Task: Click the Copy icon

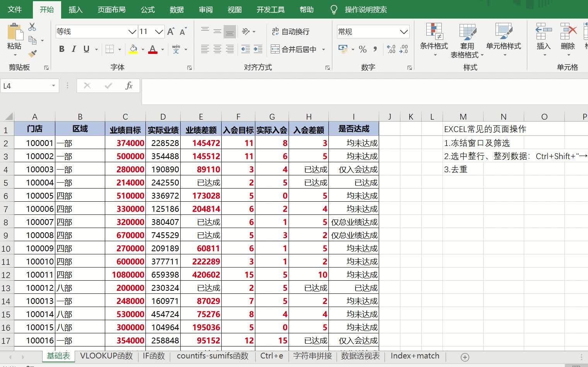Action: pyautogui.click(x=32, y=40)
